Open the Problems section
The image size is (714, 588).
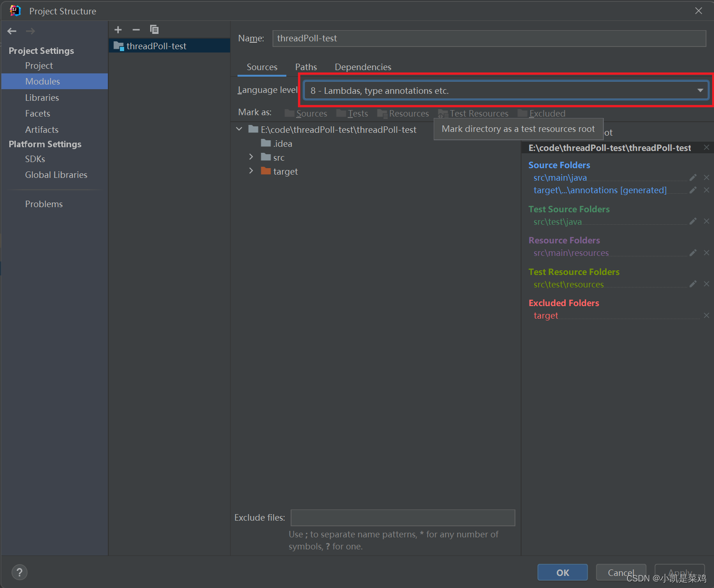tap(44, 204)
